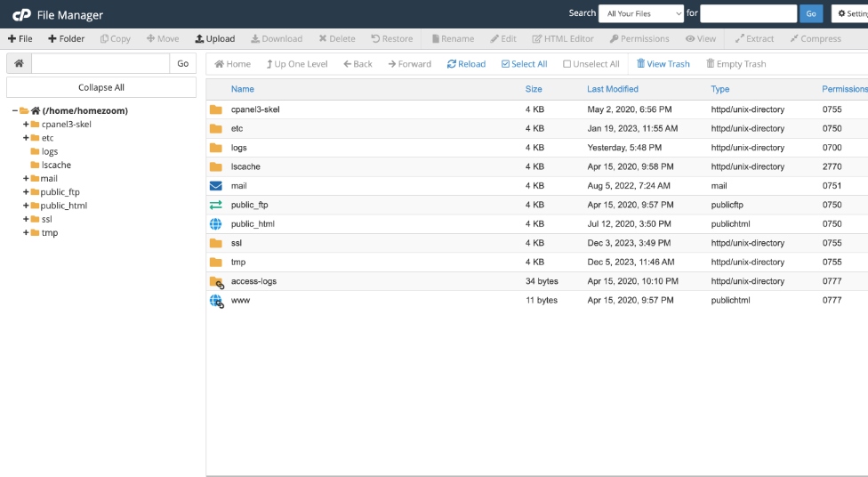This screenshot has height=477, width=868.
Task: Open the Permissions tool
Action: [639, 39]
